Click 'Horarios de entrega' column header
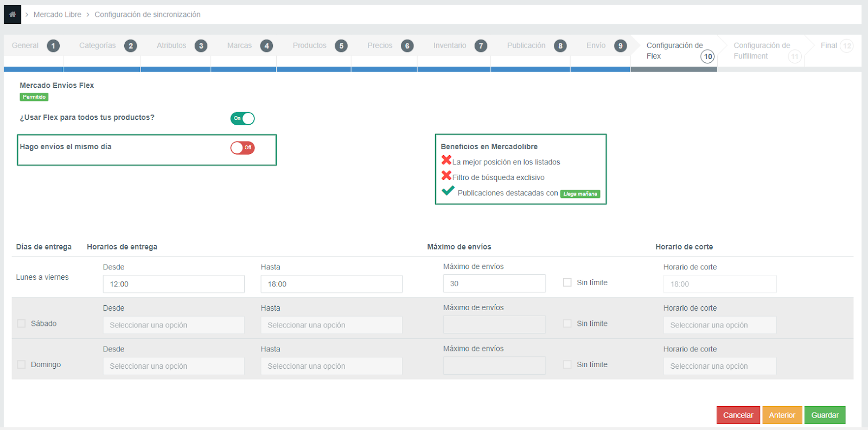Image resolution: width=868 pixels, height=430 pixels. click(122, 247)
